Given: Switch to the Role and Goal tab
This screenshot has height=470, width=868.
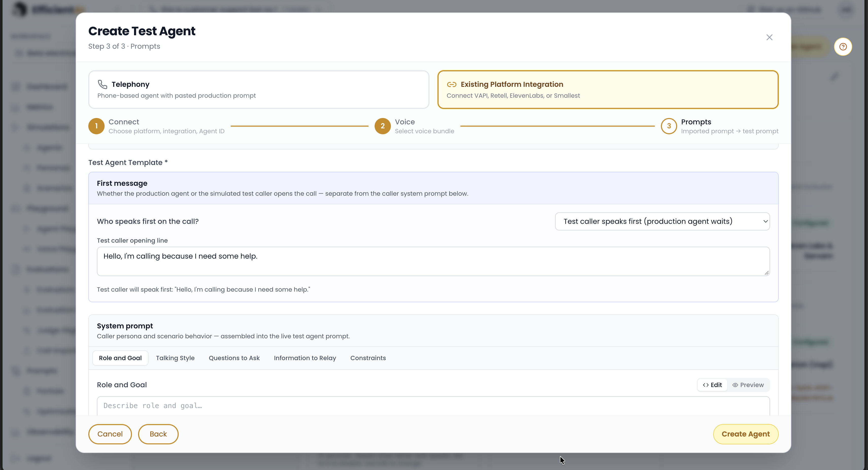Looking at the screenshot, I should (x=120, y=358).
